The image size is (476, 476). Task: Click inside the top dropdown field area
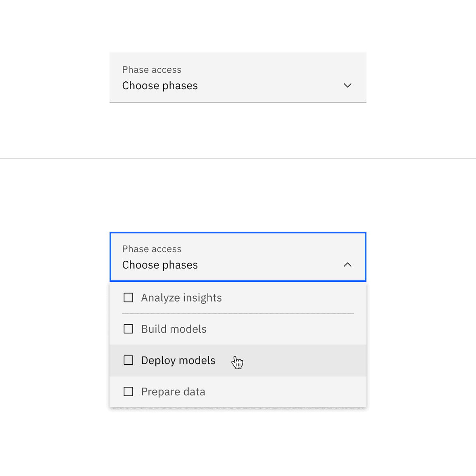238,77
